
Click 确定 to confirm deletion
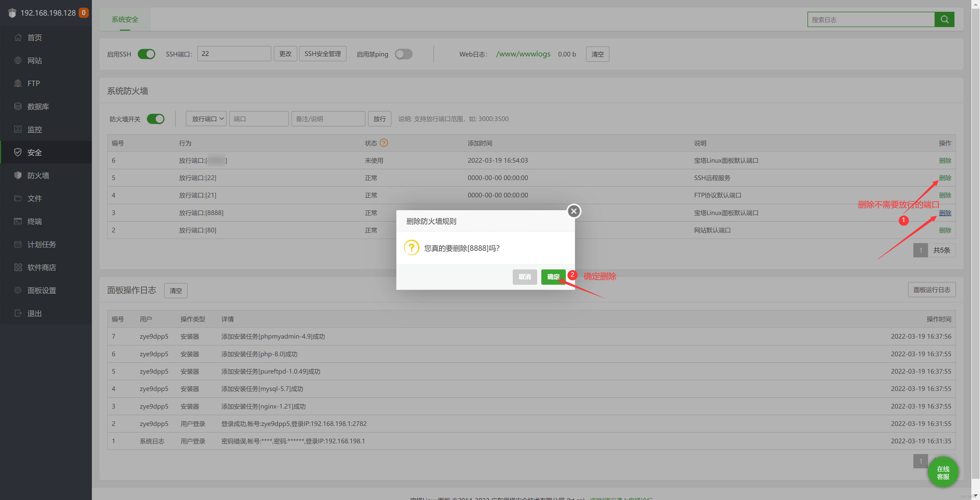(553, 277)
